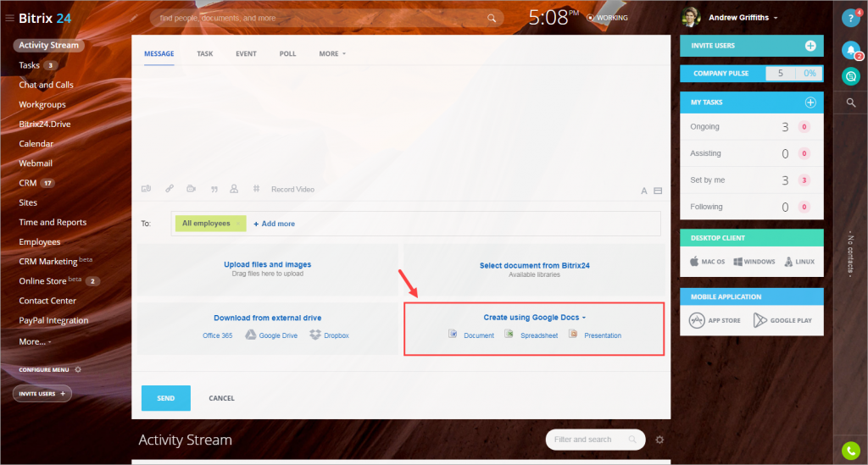The width and height of the screenshot is (868, 465).
Task: Click the Google Docs Document icon
Action: click(x=453, y=334)
